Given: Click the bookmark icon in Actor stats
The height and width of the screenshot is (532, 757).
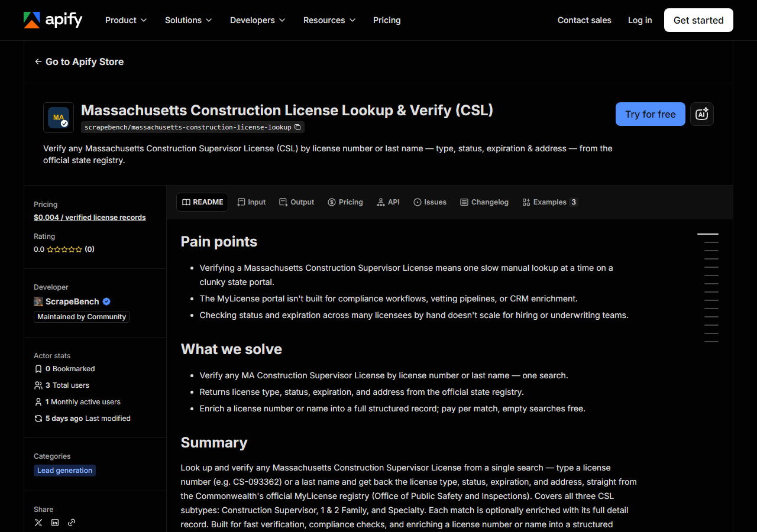Looking at the screenshot, I should [38, 369].
